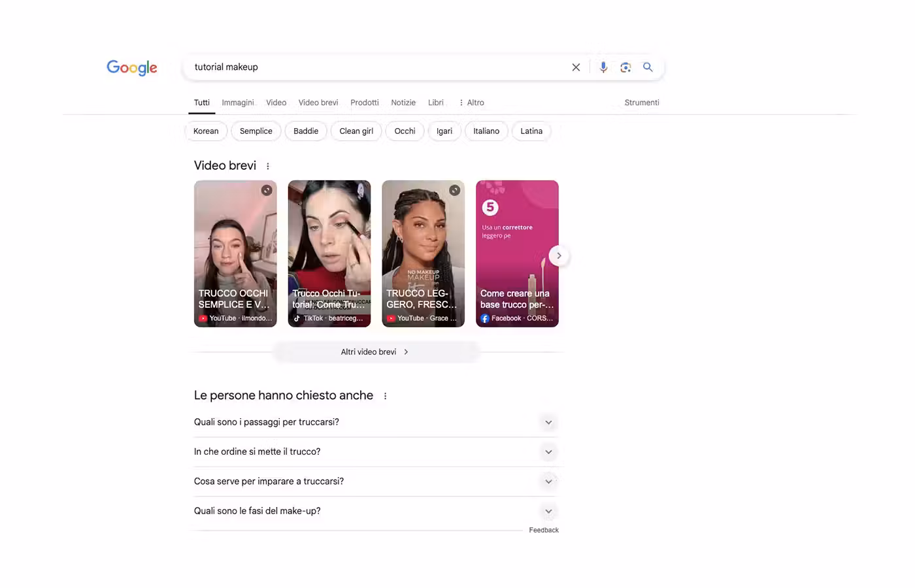
Task: Expand Quali sono le fasi del make-up
Action: tap(376, 512)
